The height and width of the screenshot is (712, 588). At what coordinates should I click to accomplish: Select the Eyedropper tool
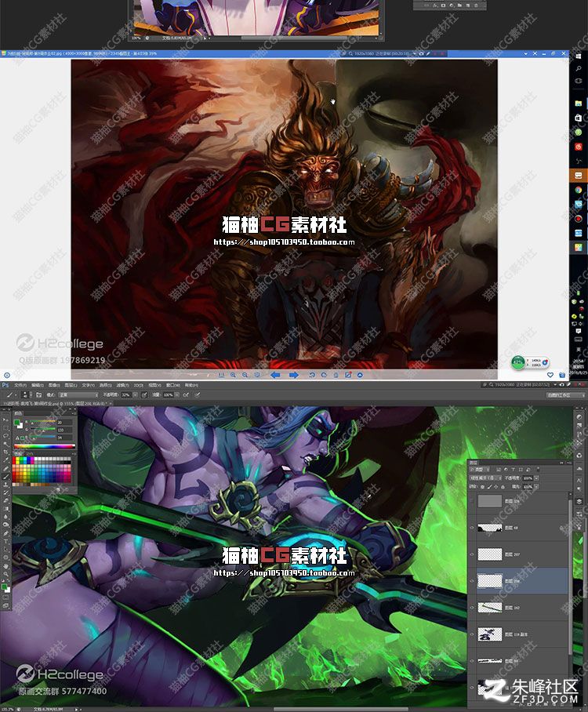(5, 460)
